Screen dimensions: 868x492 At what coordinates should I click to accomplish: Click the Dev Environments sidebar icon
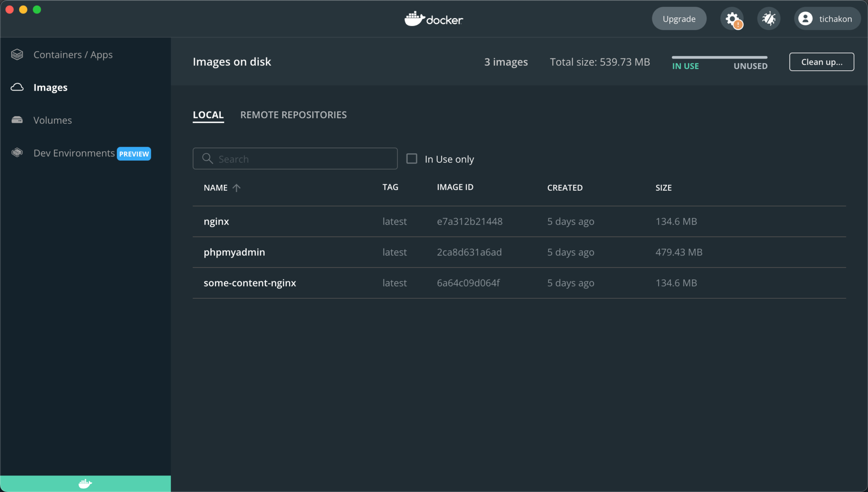[17, 153]
